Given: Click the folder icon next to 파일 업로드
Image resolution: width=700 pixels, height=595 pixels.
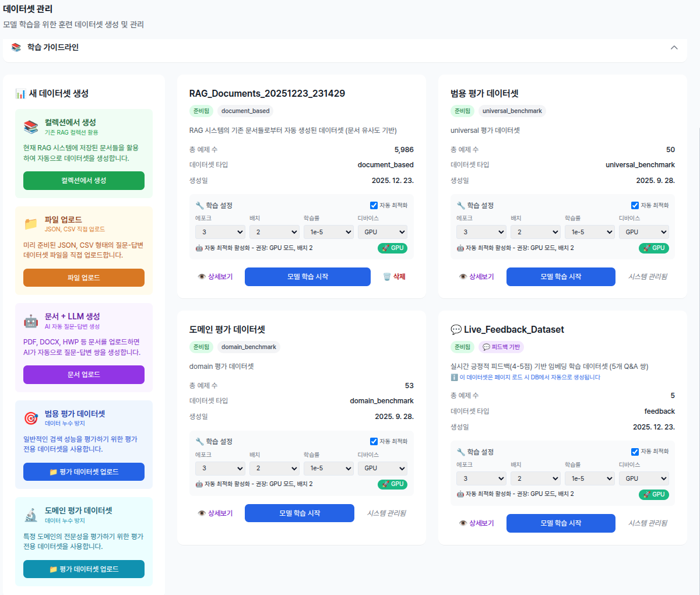Looking at the screenshot, I should pyautogui.click(x=31, y=224).
